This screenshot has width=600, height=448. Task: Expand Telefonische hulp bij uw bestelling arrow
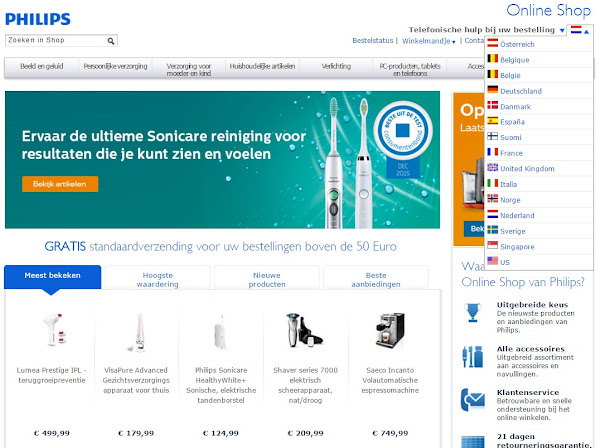[x=562, y=31]
